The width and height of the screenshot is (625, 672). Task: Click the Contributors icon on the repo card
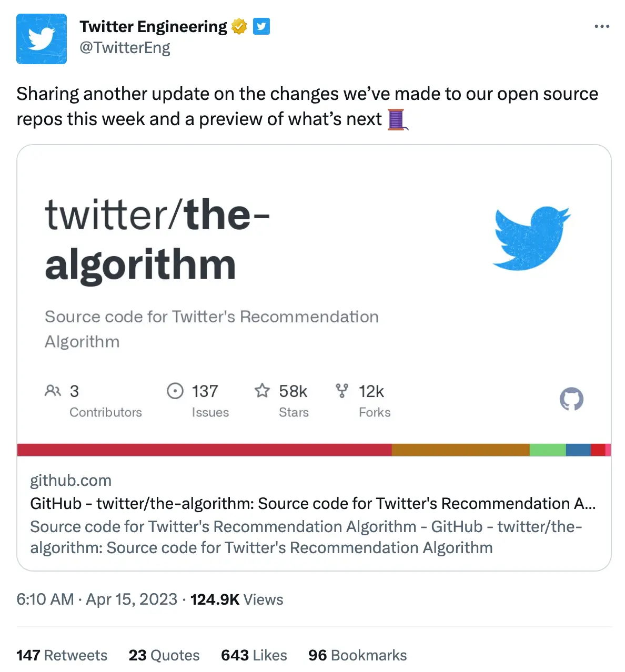tap(53, 391)
